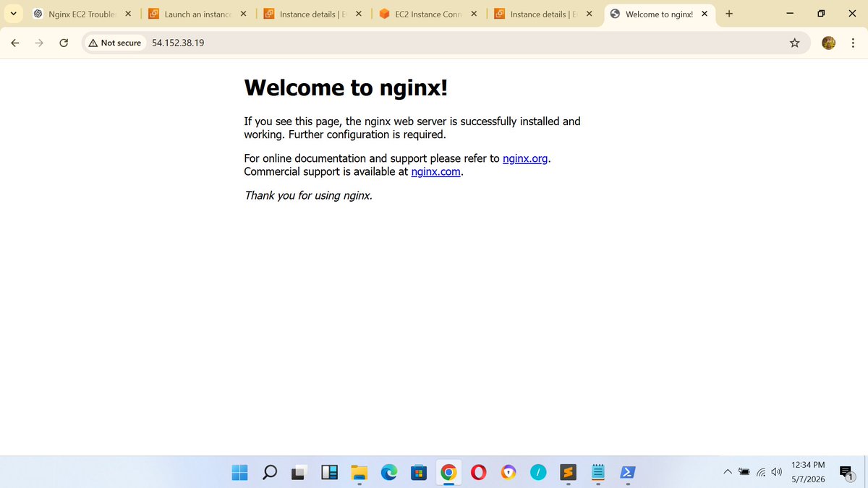Open the battery status tray icon
Image resolution: width=868 pixels, height=488 pixels.
[744, 473]
